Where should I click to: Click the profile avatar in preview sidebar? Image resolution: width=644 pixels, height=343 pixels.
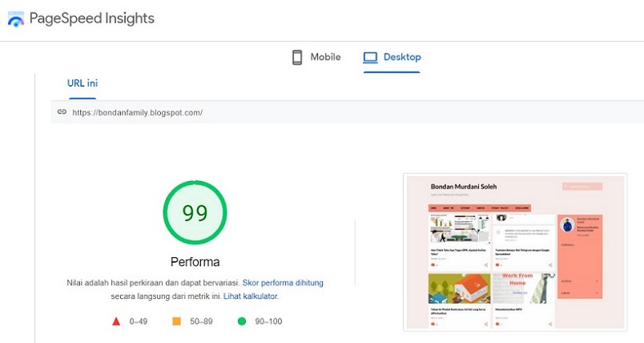click(567, 224)
